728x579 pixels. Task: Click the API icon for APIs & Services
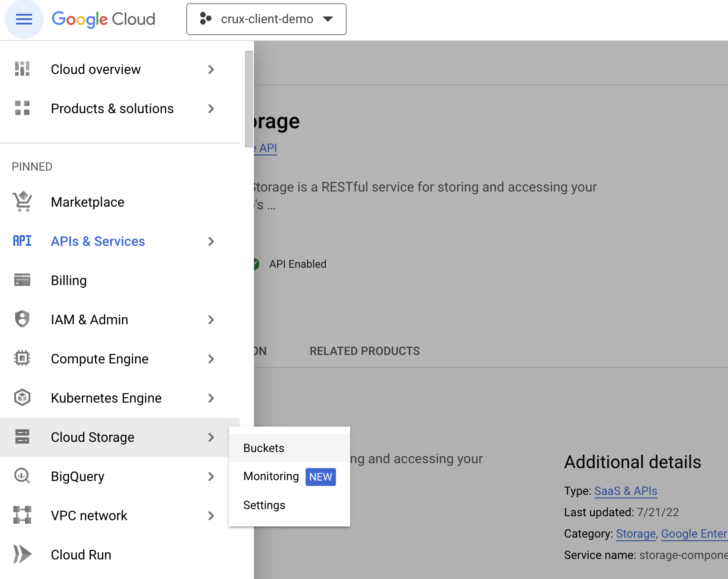click(22, 241)
